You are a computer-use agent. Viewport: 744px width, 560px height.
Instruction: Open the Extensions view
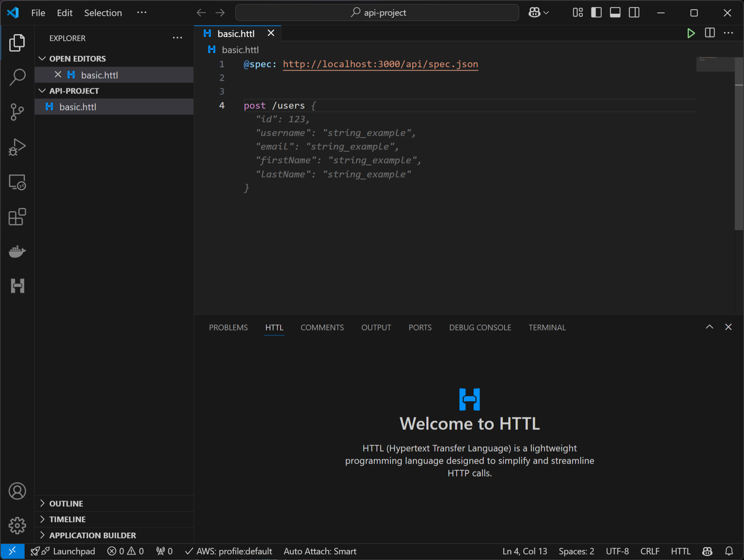(x=17, y=217)
